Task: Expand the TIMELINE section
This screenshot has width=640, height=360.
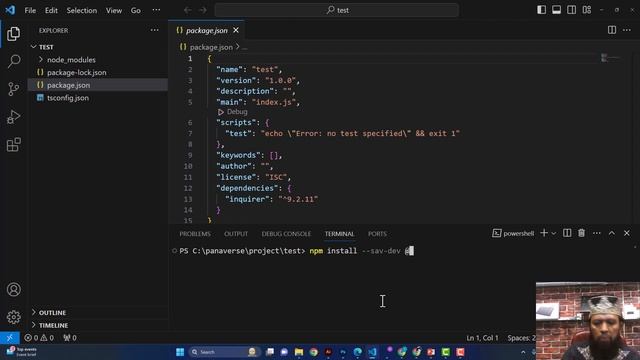Action: click(98, 325)
